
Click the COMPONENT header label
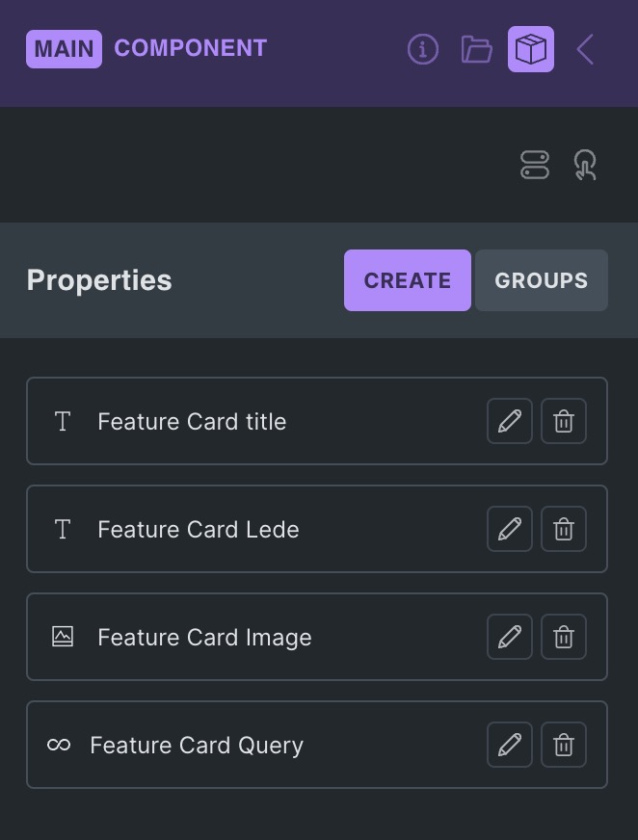click(x=191, y=49)
